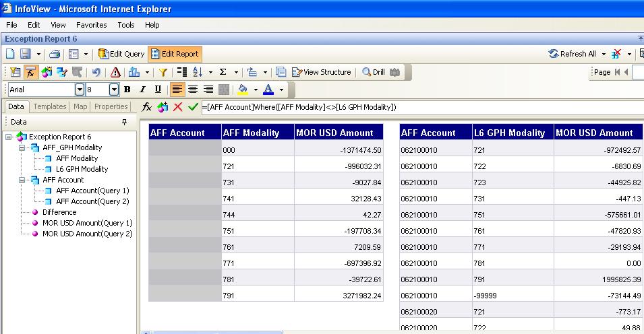The image size is (644, 334).
Task: Toggle the formula toolbar fx button
Action: [31, 72]
